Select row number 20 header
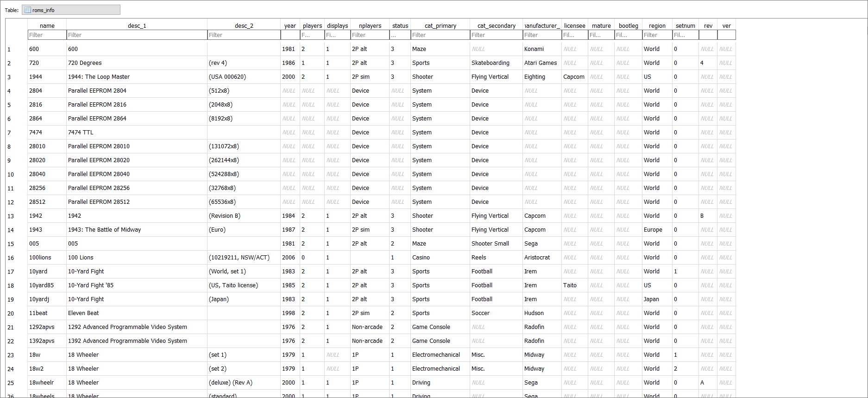 (16, 313)
